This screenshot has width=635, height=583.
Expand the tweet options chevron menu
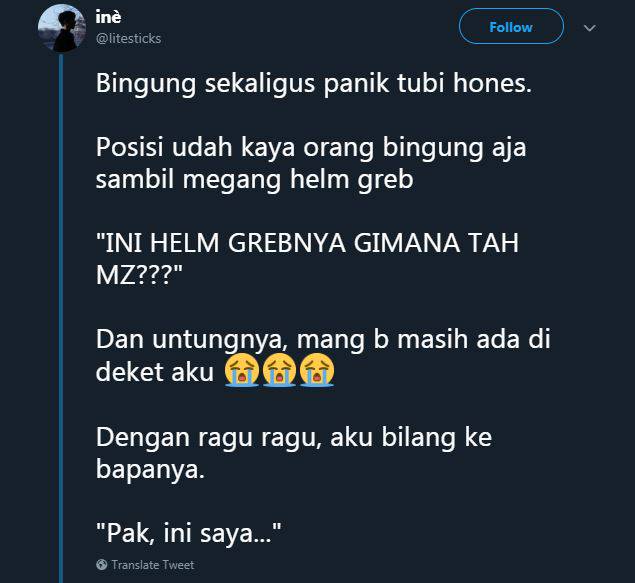pos(590,28)
